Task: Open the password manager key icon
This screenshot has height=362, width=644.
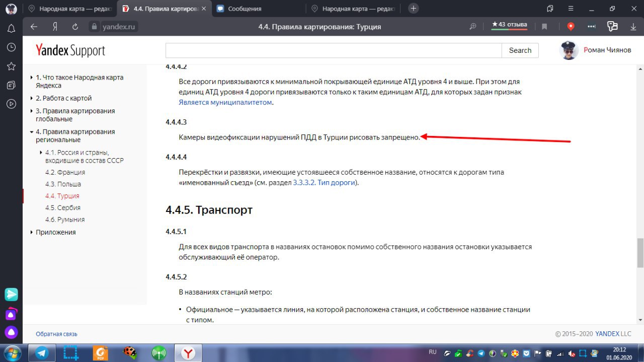Action: pos(612,27)
